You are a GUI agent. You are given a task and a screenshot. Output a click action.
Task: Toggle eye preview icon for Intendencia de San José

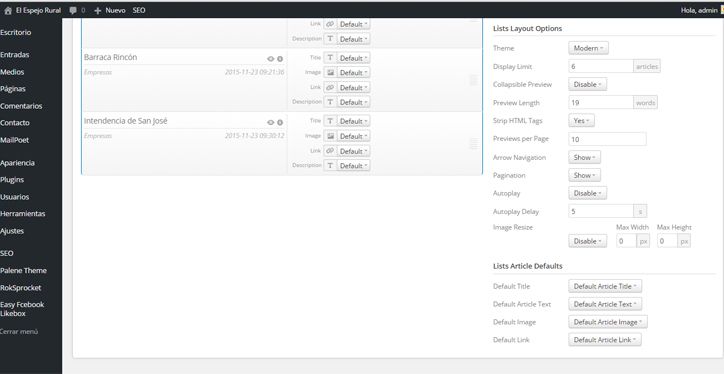pos(271,122)
